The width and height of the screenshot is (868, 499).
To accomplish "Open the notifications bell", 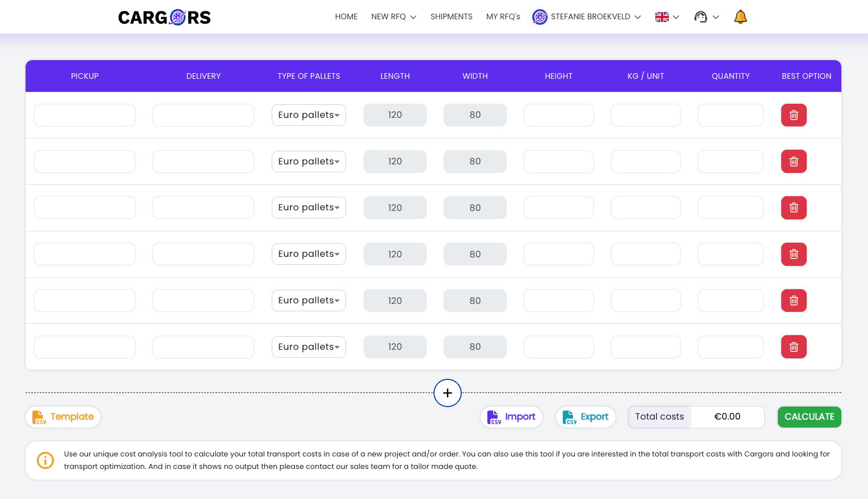I will coord(740,17).
